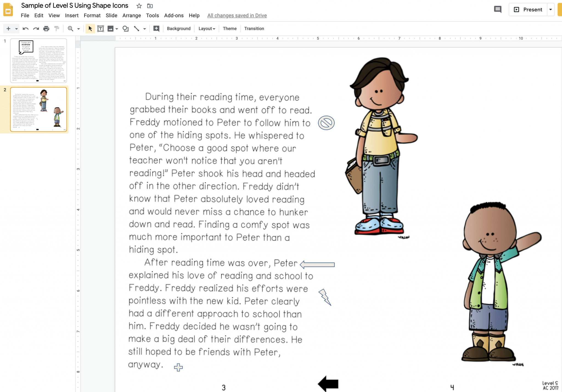Select slide 1 in the filmstrip

[38, 60]
